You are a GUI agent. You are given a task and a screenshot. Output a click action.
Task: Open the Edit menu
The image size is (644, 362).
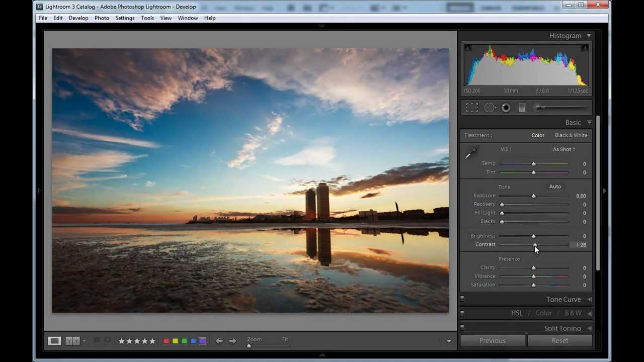click(x=58, y=18)
